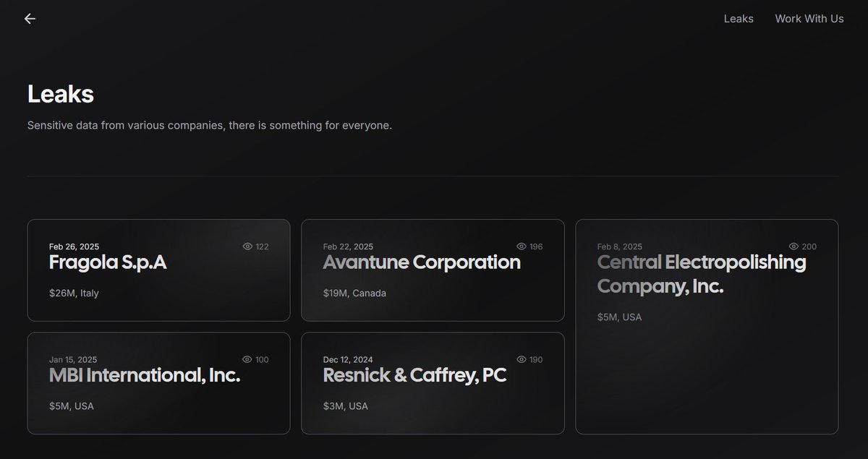Click the Feb 22, 2025 date
This screenshot has height=459, width=868.
[x=348, y=246]
